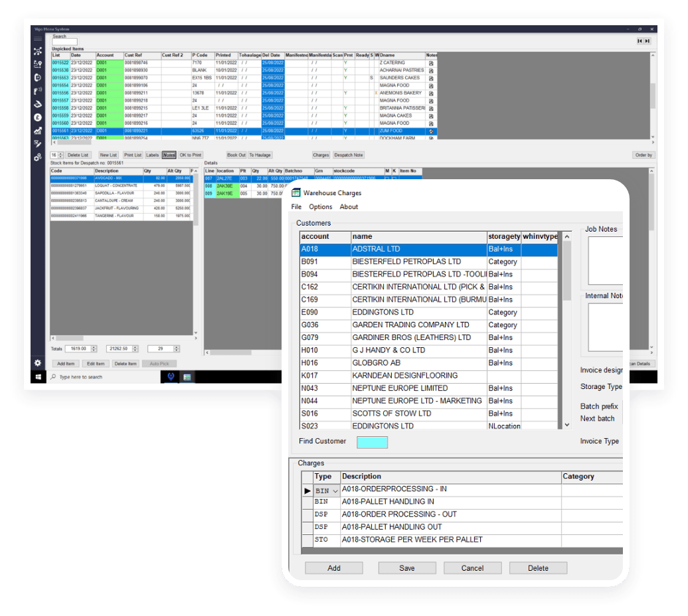
Task: Click the Print List button
Action: tap(133, 155)
